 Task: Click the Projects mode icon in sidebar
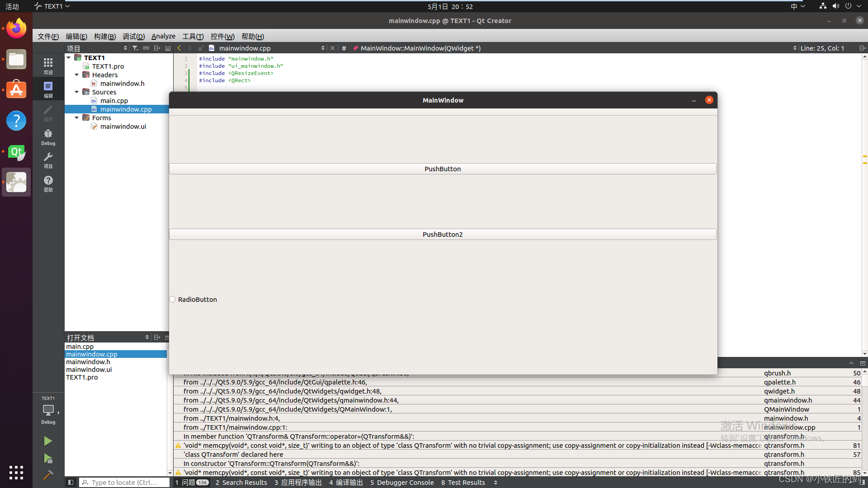click(x=47, y=160)
